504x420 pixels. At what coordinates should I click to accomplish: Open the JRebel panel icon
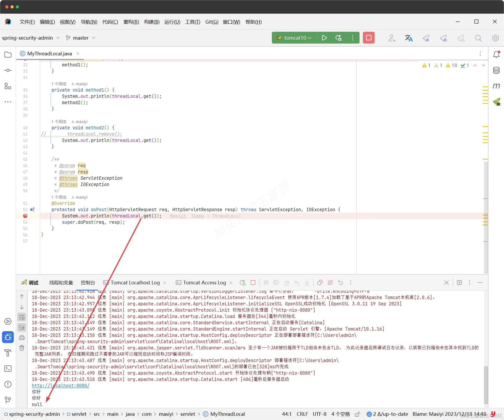(x=496, y=102)
